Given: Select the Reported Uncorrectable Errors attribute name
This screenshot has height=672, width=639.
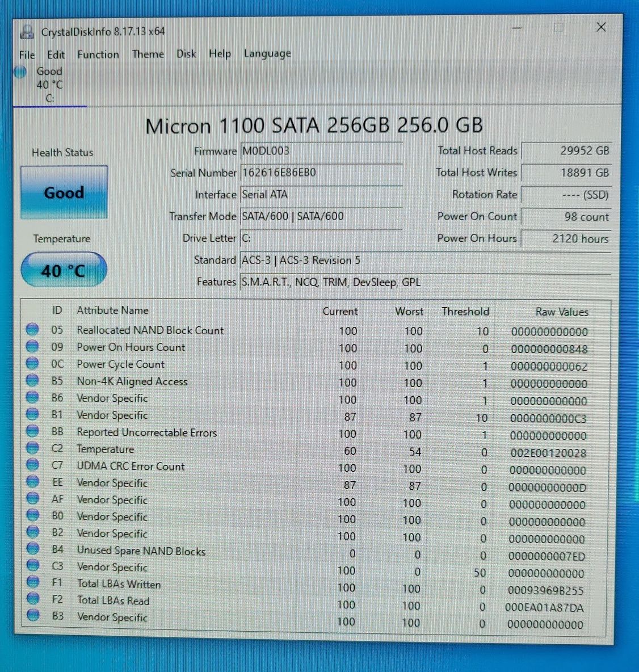Looking at the screenshot, I should pos(146,432).
